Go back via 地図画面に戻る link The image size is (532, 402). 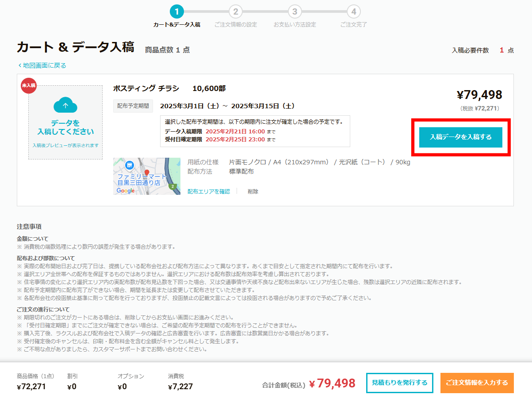(x=42, y=65)
